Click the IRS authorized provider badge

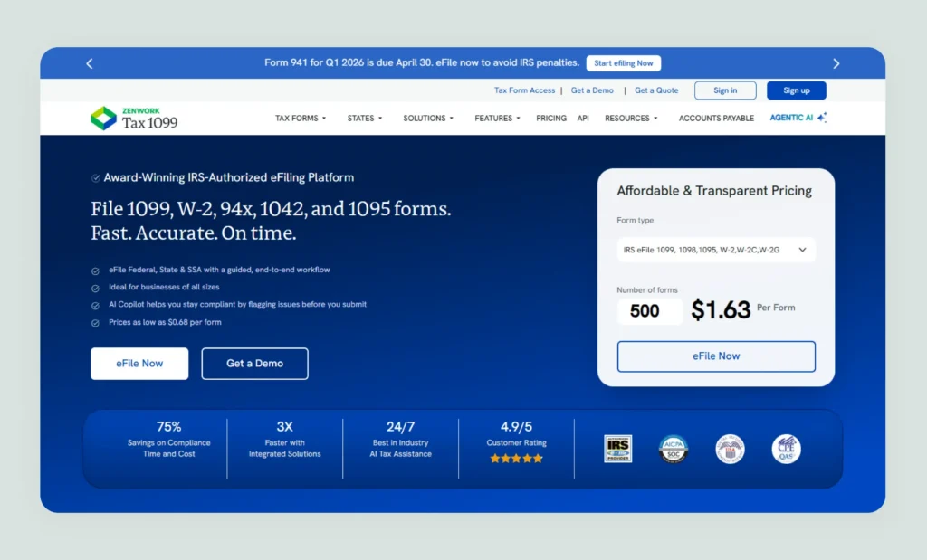[x=617, y=449]
